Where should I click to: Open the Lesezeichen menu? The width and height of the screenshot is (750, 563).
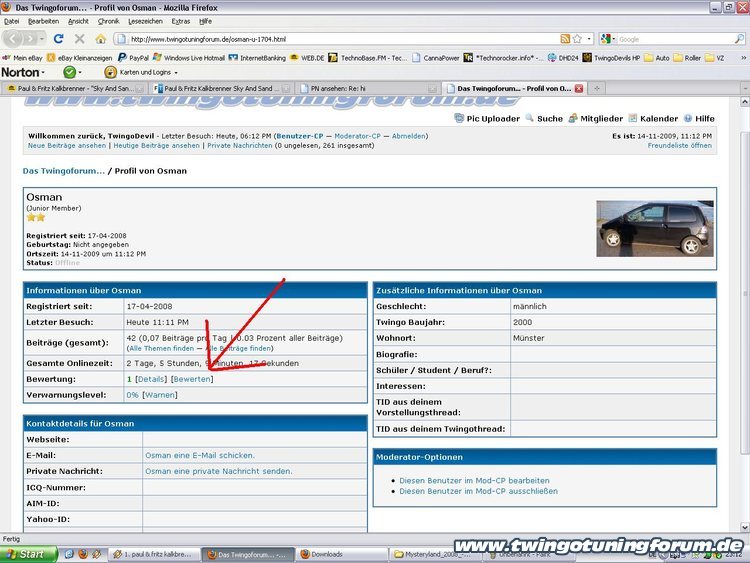[145, 21]
